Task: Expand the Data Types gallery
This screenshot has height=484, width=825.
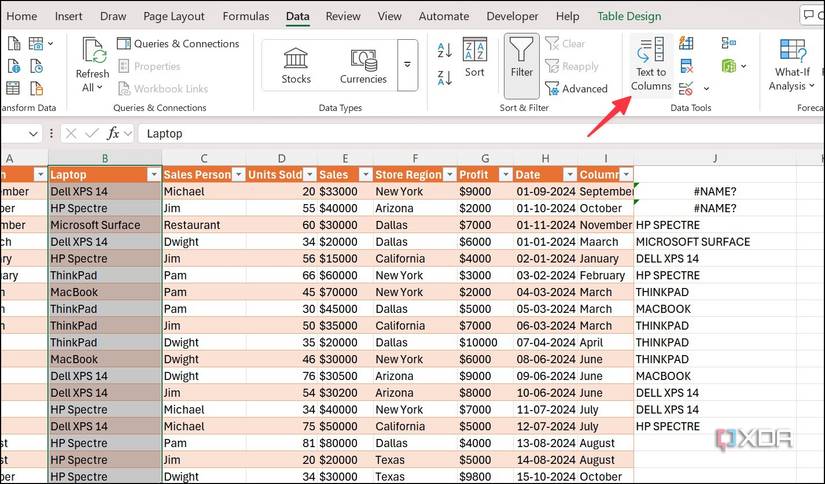Action: pos(407,65)
